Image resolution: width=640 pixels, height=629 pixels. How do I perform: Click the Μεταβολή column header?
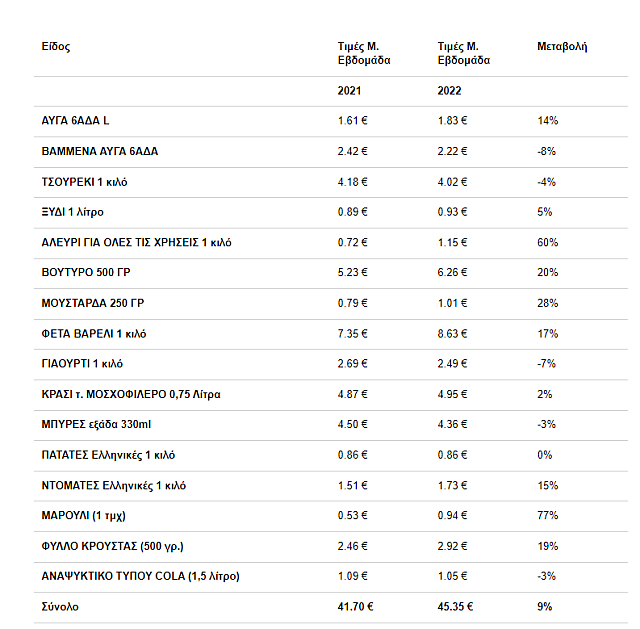(562, 47)
